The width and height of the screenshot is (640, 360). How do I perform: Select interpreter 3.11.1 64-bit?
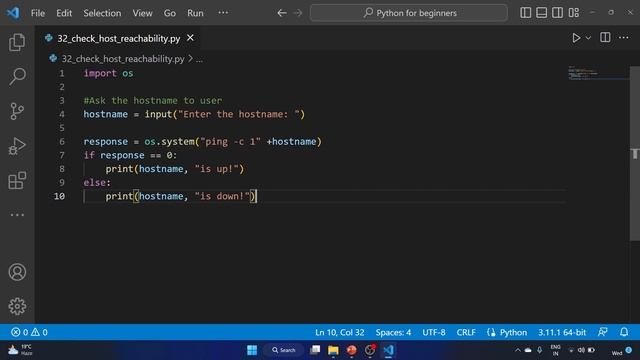pos(562,332)
